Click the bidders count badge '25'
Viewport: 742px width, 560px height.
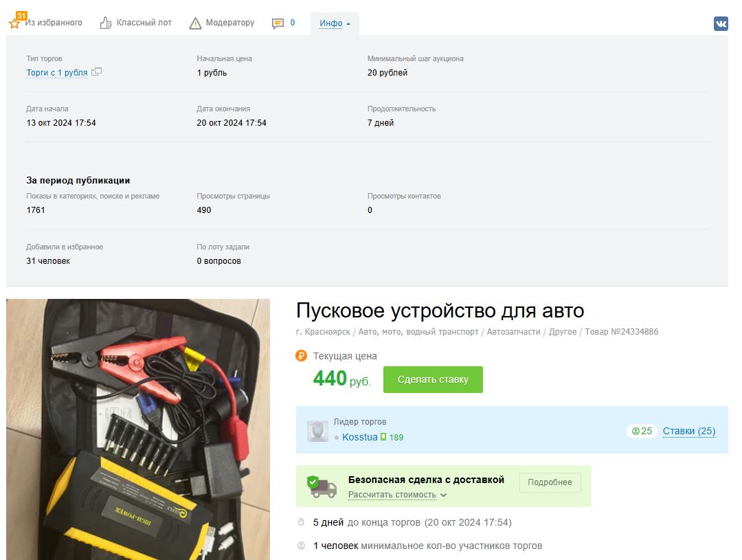point(642,432)
